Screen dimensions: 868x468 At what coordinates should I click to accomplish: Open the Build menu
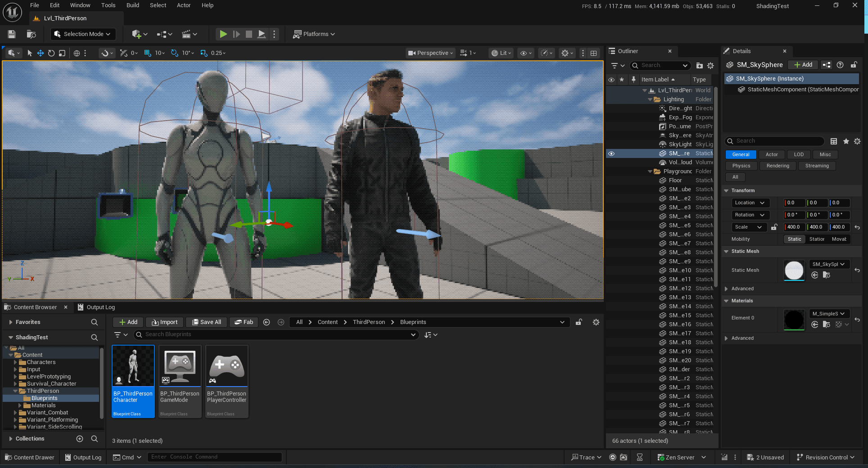(x=132, y=5)
